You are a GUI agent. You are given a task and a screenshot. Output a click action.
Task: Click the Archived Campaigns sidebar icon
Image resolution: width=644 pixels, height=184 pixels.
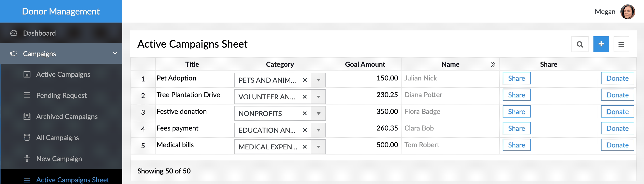pos(27,117)
